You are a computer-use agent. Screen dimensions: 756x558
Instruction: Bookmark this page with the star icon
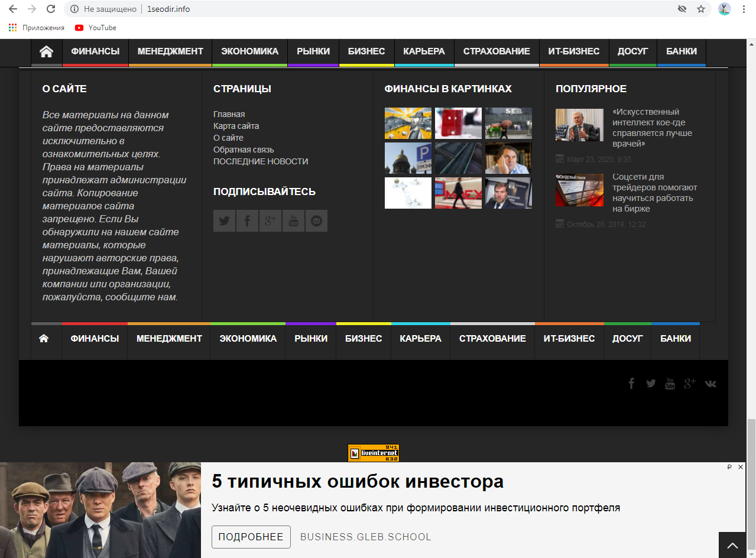coord(701,9)
